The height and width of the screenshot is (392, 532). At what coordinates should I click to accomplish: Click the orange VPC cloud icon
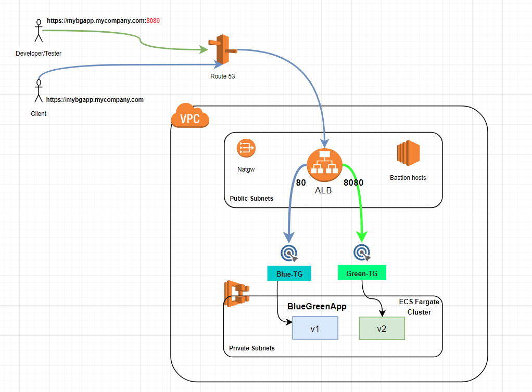[x=189, y=116]
